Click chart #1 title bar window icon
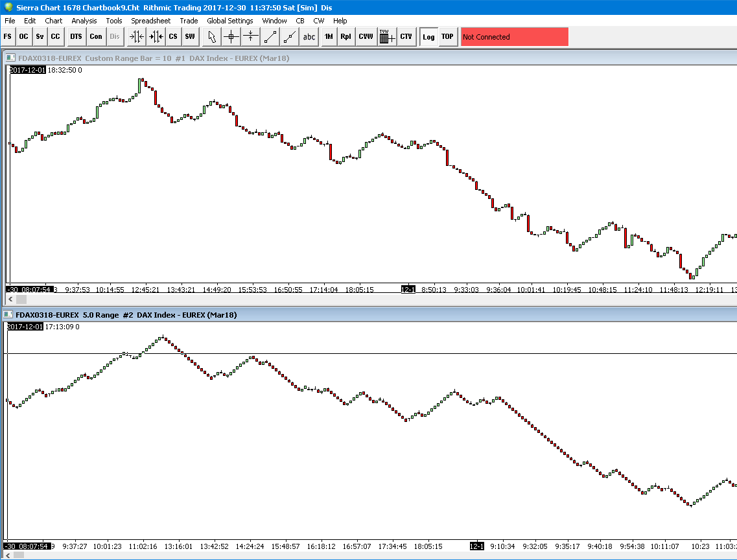Screen dimensions: 737x560 (x=10, y=58)
